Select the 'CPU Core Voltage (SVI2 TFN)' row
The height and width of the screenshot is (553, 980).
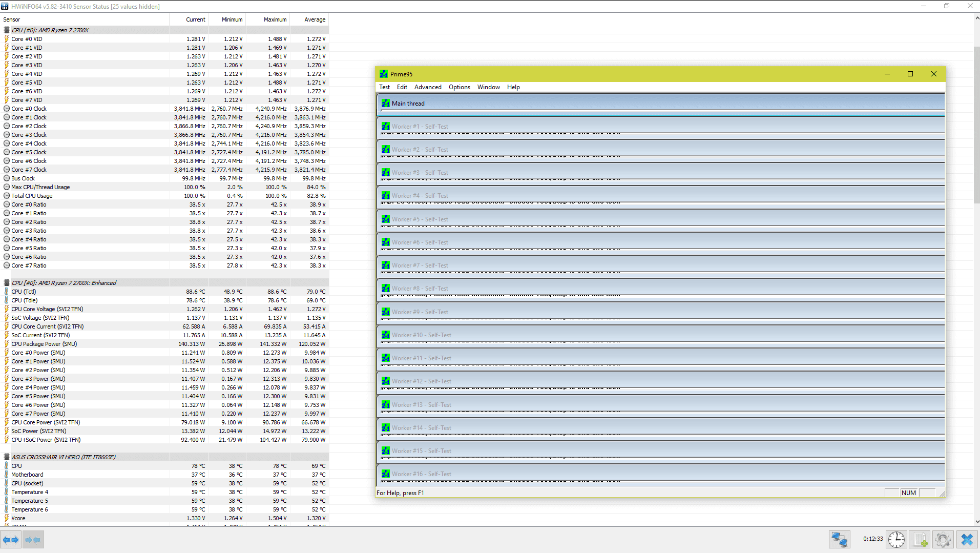click(x=164, y=309)
